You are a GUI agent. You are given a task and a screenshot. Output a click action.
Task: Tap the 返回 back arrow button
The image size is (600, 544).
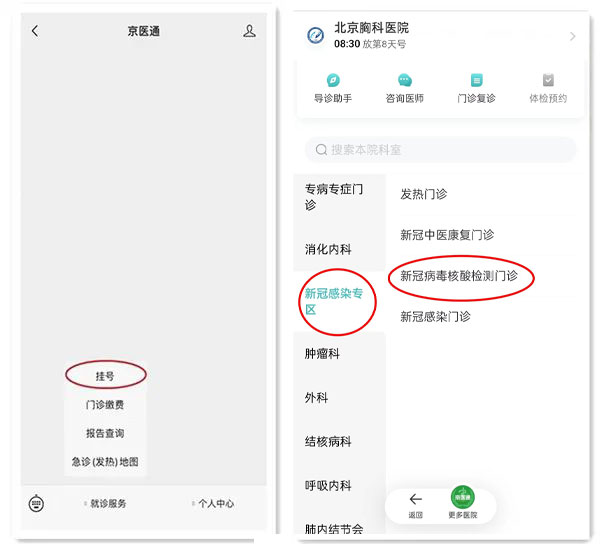(416, 501)
